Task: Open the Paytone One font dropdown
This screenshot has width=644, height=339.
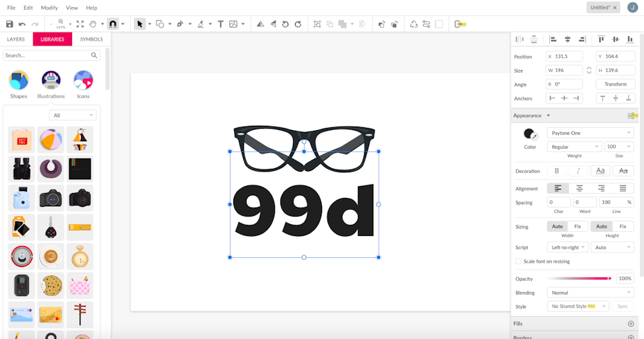Action: 590,133
